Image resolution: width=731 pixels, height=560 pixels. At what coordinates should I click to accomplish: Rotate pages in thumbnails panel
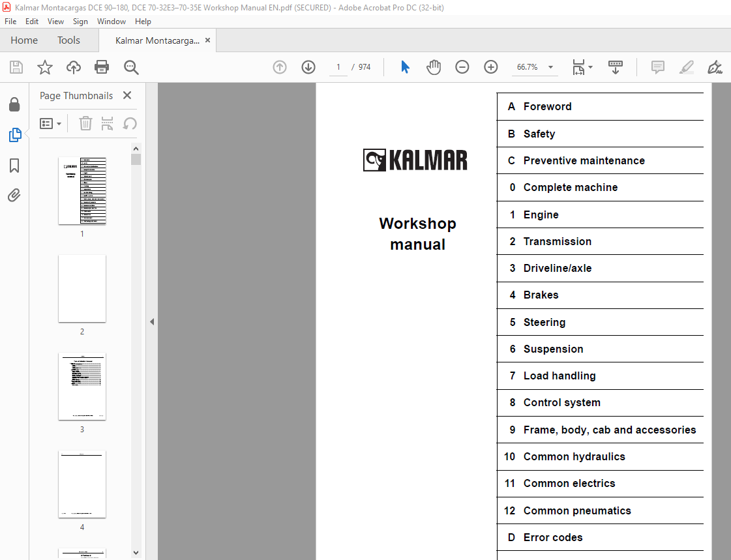[130, 123]
